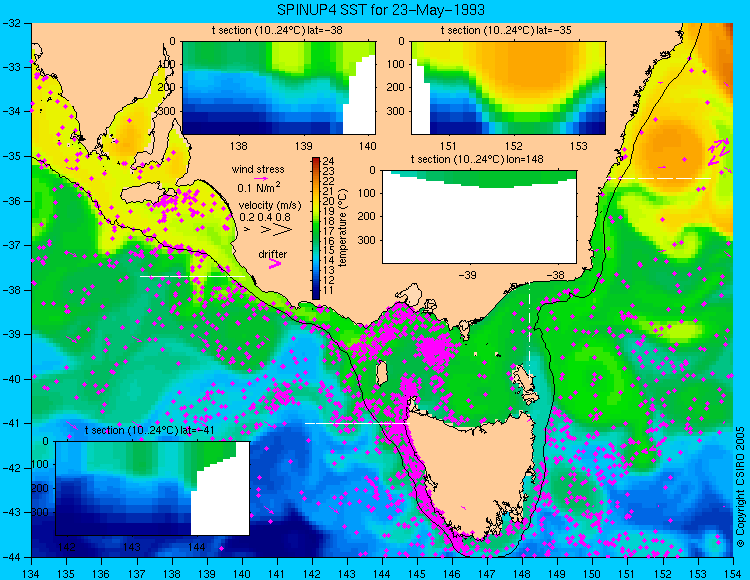
Task: Click the 'wind stress' legend label
Action: [258, 169]
